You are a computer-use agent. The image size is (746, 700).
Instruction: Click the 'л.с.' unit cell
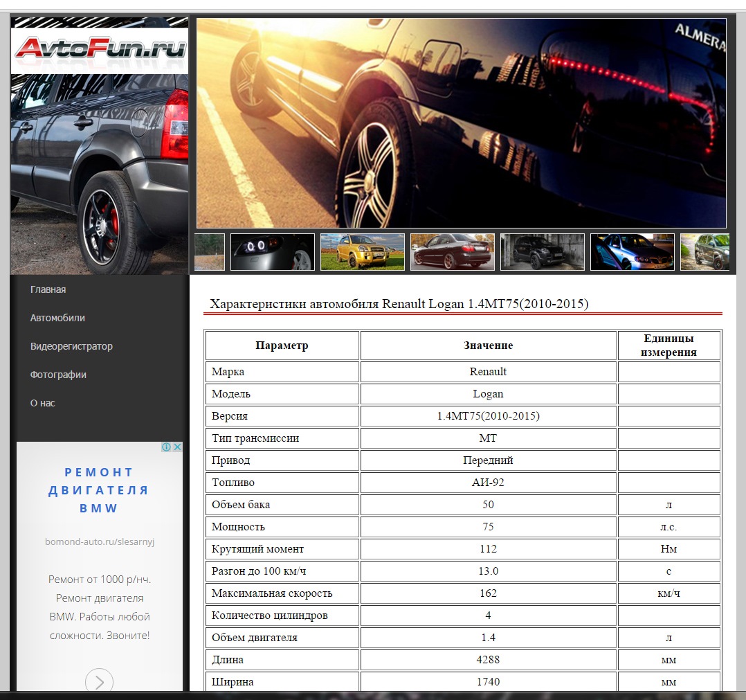click(669, 527)
